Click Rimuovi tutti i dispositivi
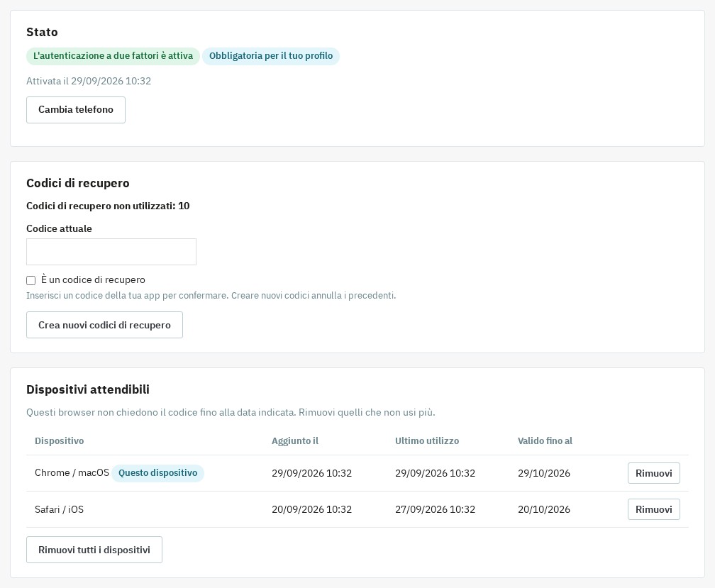Viewport: 715px width, 588px height. click(94, 550)
